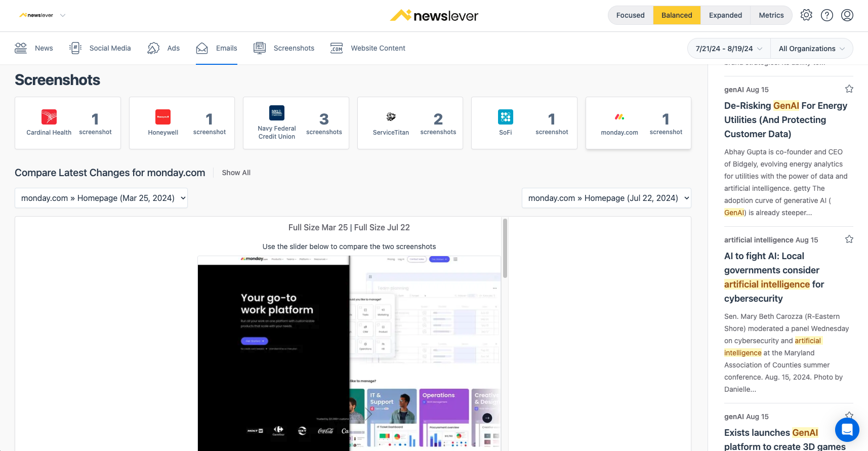The width and height of the screenshot is (868, 451).
Task: Open the Homepage Jul 22, 2024 selector
Action: coord(606,198)
